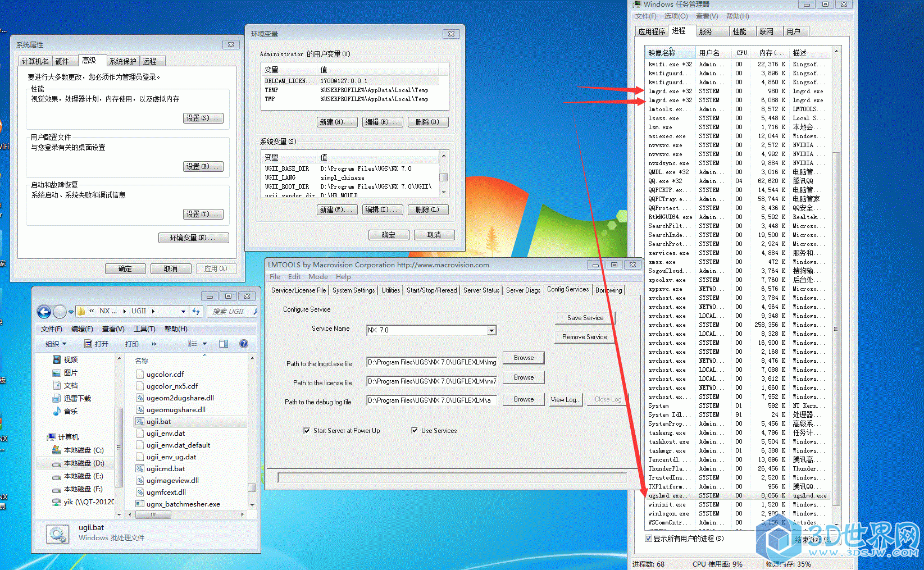Expand the 组织 dropdown in Explorer toolbar
Viewport: 924px width, 570px height.
pyautogui.click(x=56, y=344)
